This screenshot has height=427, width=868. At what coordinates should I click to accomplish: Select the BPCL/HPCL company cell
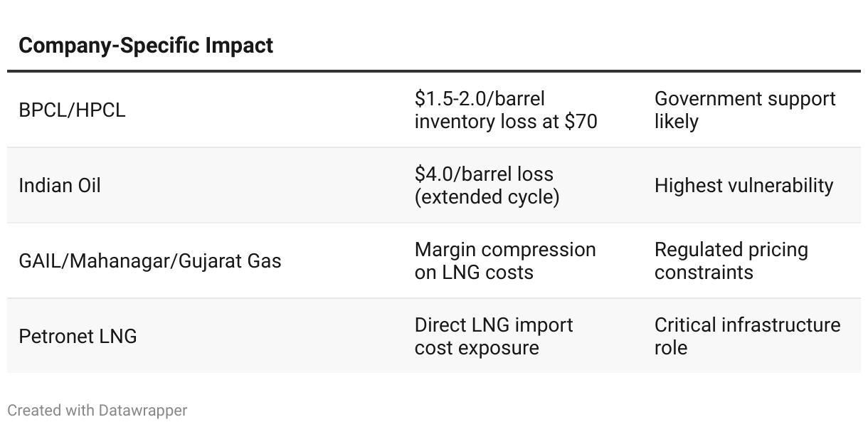[72, 110]
